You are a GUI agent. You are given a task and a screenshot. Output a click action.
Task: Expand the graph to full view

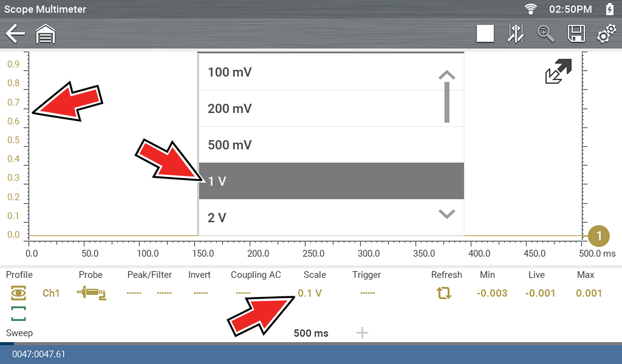(x=558, y=71)
